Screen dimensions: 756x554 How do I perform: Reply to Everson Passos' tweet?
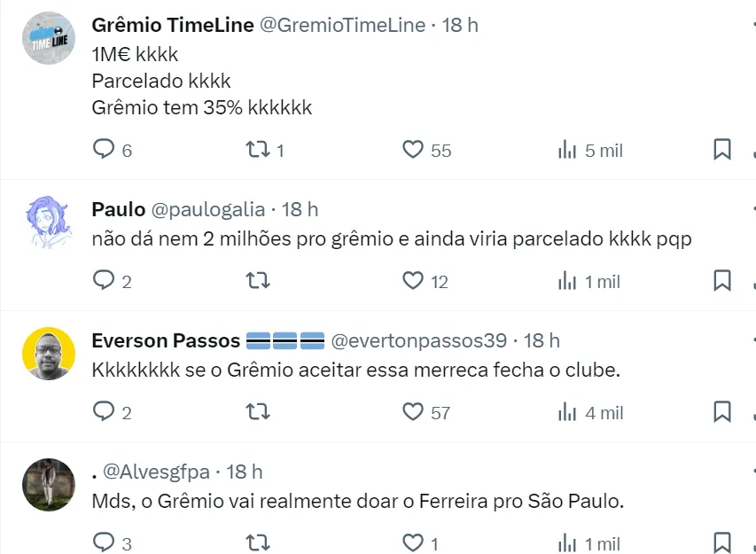(x=105, y=412)
